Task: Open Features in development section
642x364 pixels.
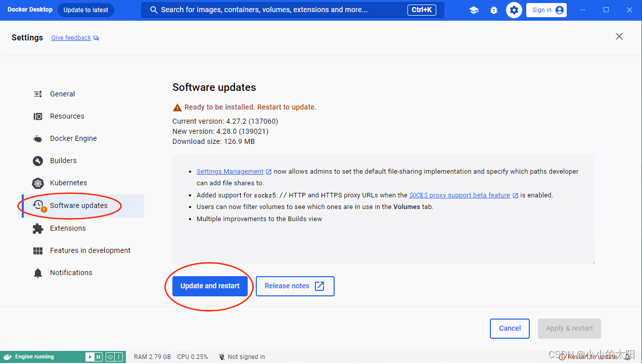Action: pyautogui.click(x=83, y=250)
